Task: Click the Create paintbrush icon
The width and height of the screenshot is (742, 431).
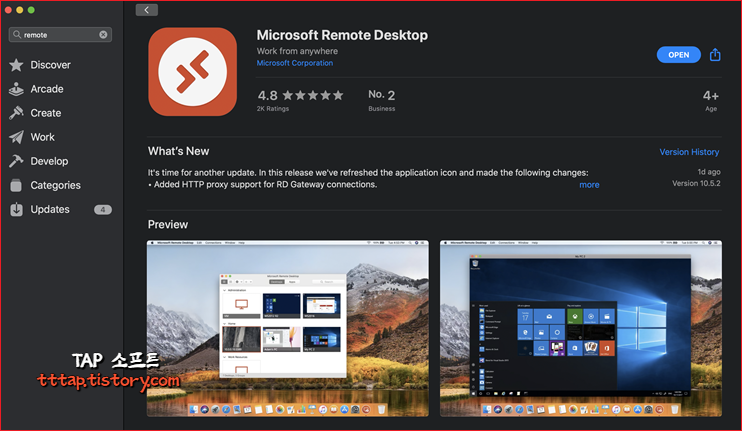Action: (x=16, y=113)
